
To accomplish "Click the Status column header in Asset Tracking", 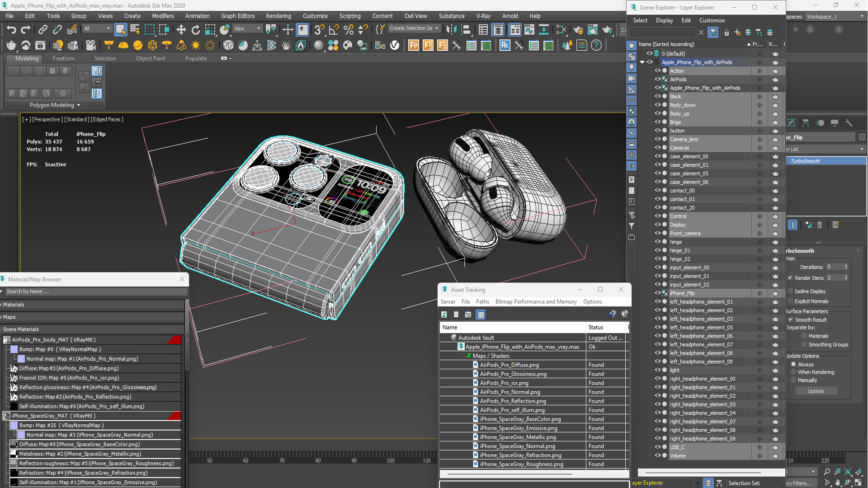I will coord(606,327).
